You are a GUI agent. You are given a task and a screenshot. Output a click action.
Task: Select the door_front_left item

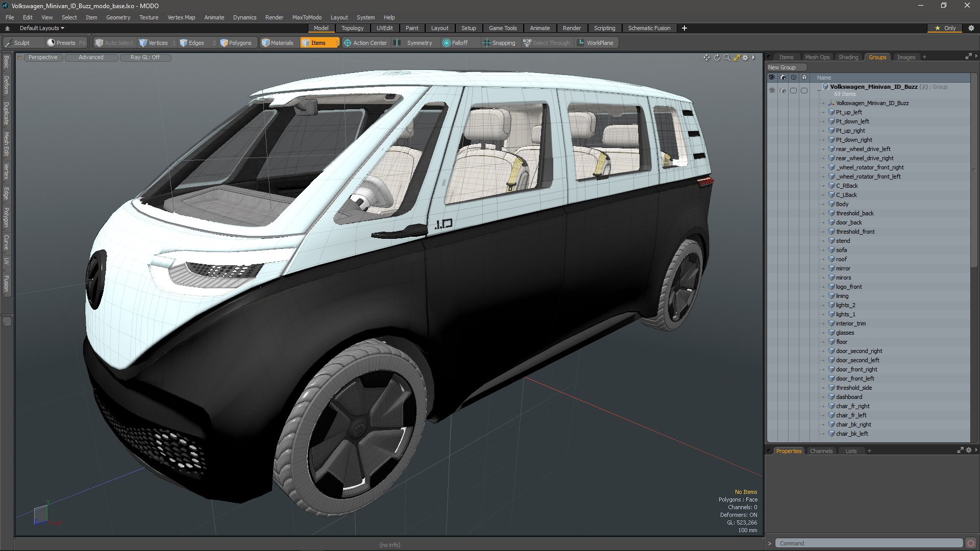pyautogui.click(x=855, y=379)
